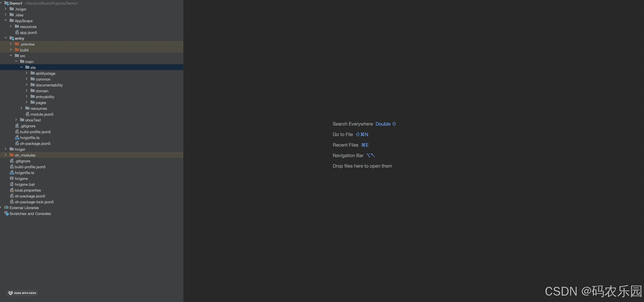Click the orange build folder icon
The width and height of the screenshot is (644, 302).
(x=17, y=50)
